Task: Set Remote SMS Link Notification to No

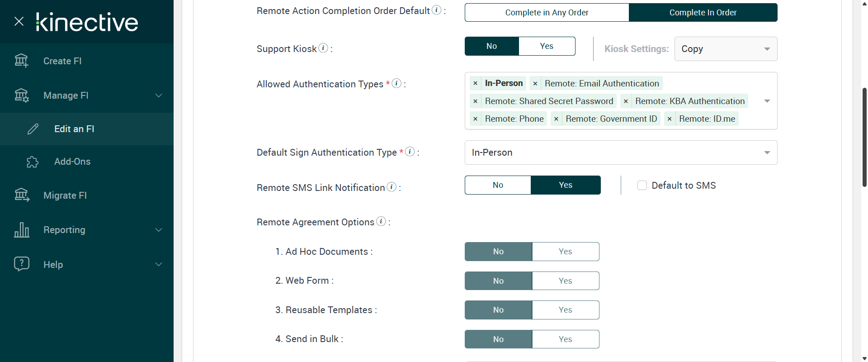Action: tap(498, 185)
